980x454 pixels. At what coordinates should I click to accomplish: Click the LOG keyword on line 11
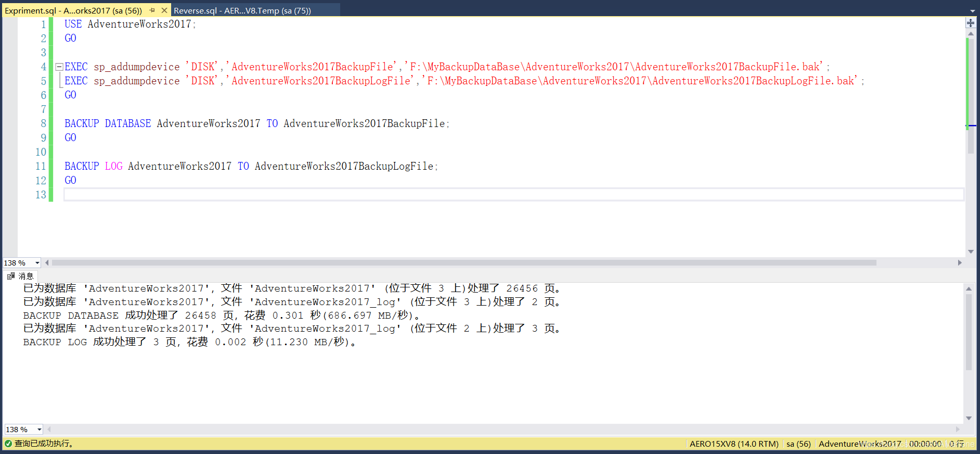[114, 166]
